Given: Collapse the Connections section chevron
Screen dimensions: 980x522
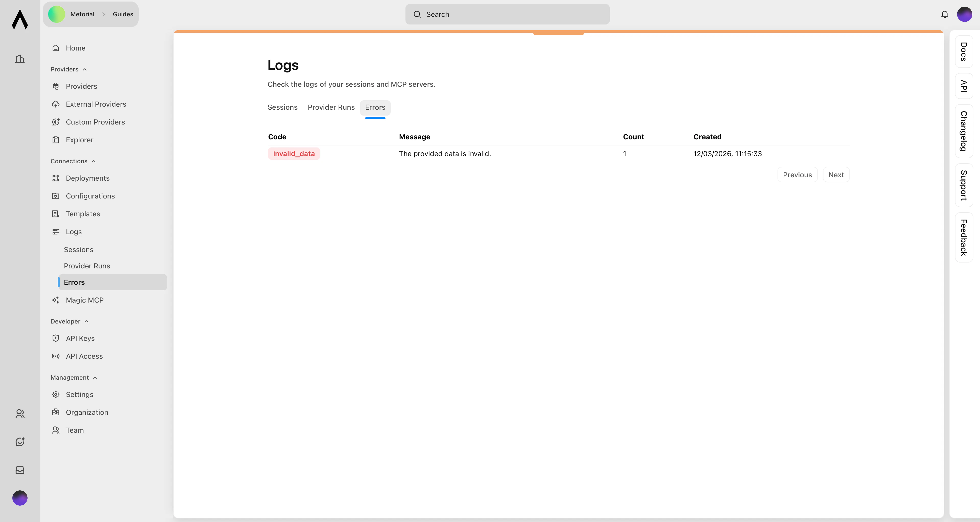Looking at the screenshot, I should (94, 161).
